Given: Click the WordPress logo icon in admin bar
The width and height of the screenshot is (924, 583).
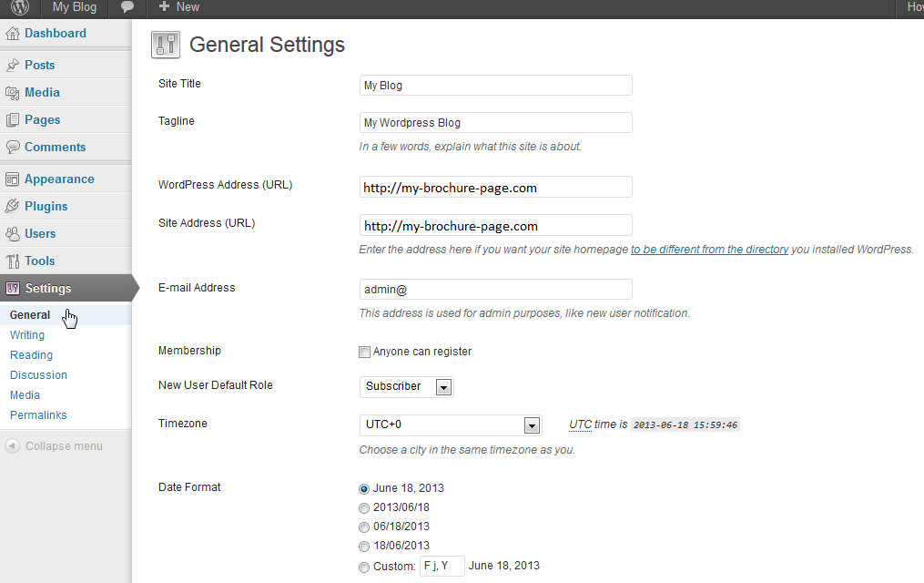Looking at the screenshot, I should click(19, 8).
